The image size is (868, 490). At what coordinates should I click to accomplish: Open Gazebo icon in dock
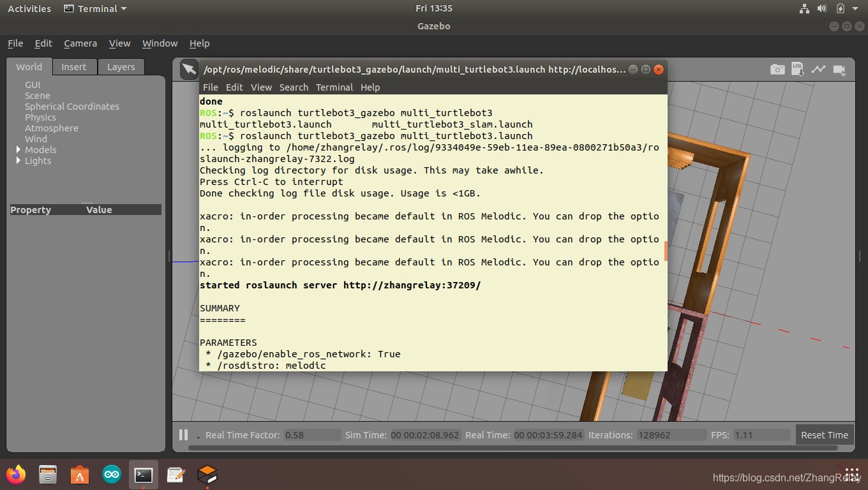207,474
